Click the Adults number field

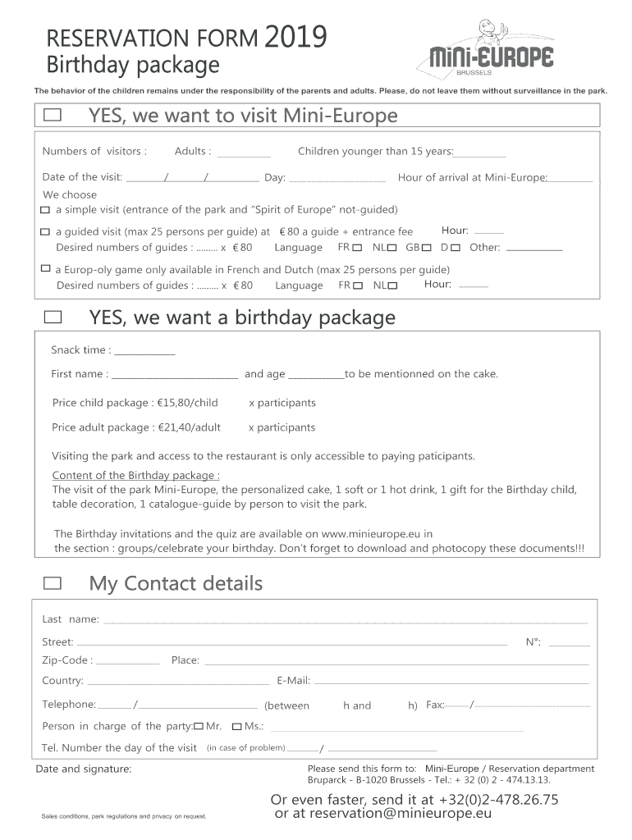tap(244, 153)
